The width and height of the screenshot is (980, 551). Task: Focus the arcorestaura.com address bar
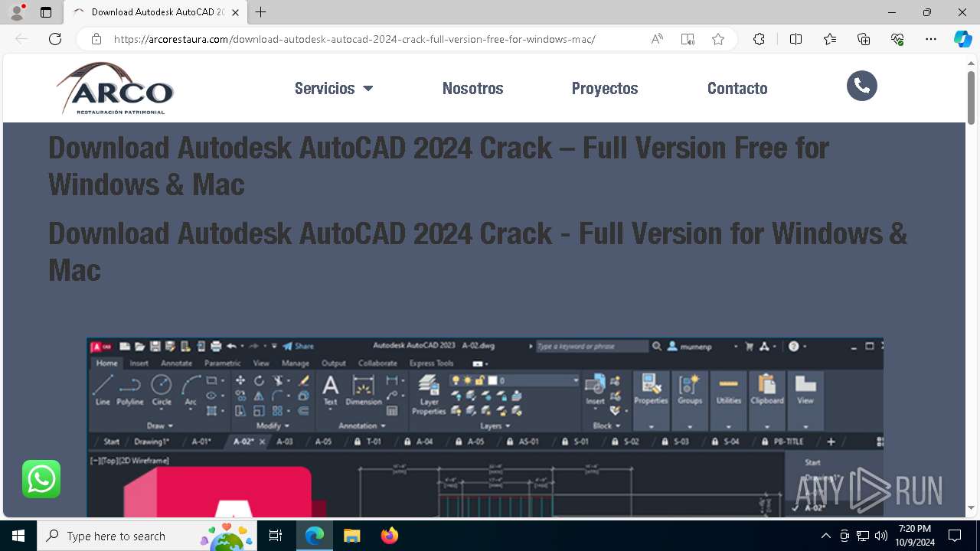coord(354,39)
